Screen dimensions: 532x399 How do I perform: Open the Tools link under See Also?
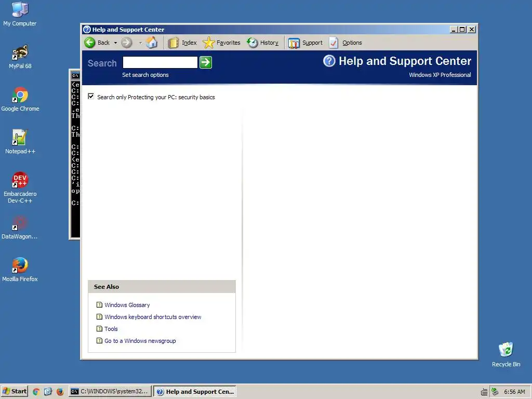tap(111, 329)
